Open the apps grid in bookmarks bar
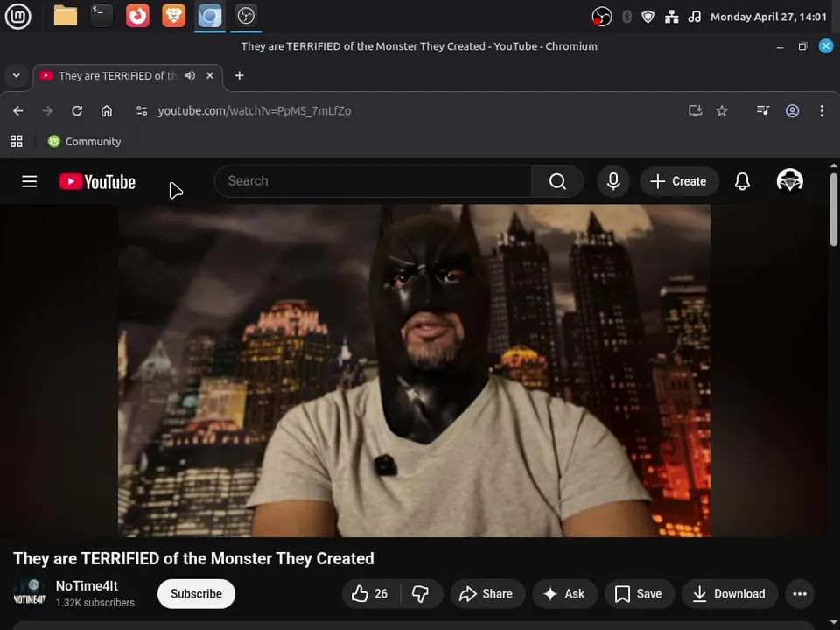The image size is (840, 630). click(x=17, y=142)
